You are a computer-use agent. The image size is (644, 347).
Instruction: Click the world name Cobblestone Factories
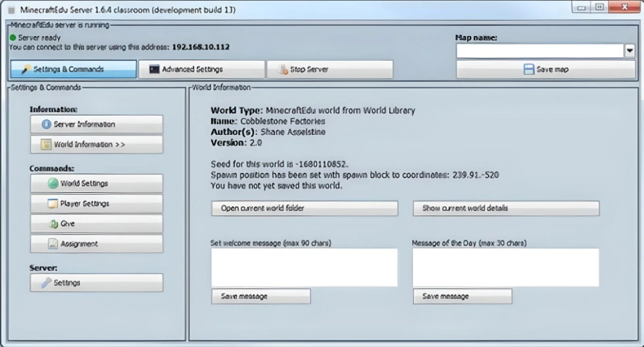coord(282,121)
